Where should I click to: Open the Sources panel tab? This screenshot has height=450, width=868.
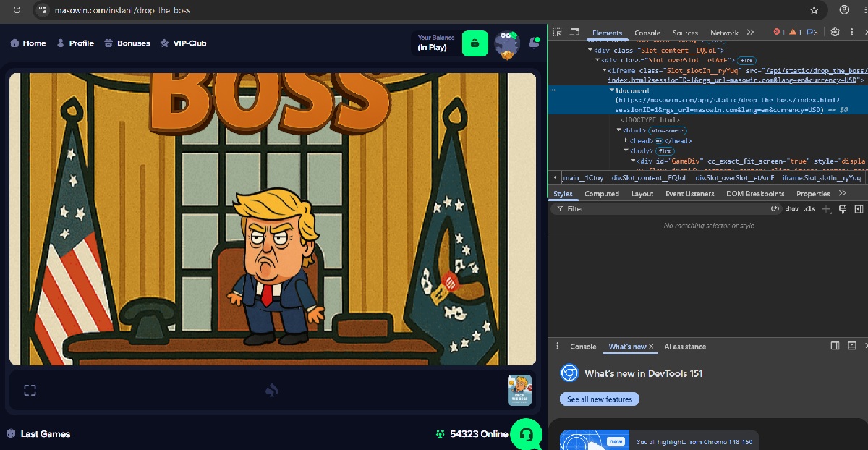click(685, 33)
